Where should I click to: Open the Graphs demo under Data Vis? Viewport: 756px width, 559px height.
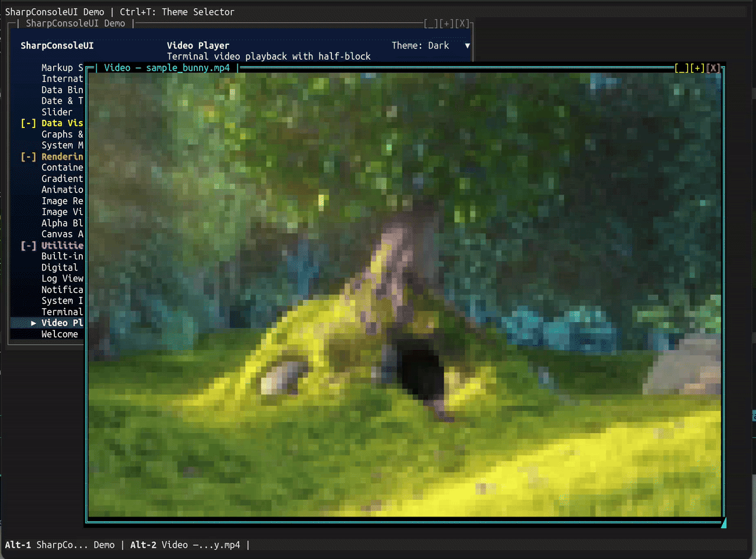tap(62, 134)
